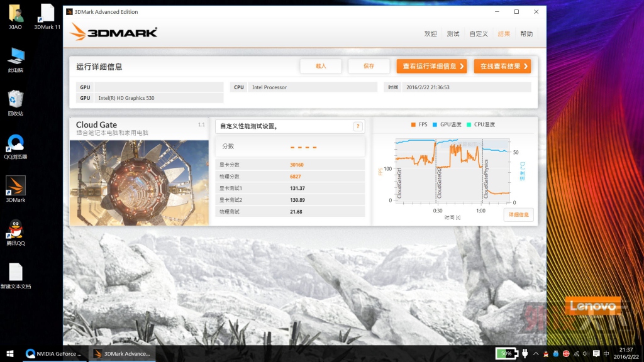644x362 pixels.
Task: Click the Cloud Gate title text
Action: (x=96, y=125)
